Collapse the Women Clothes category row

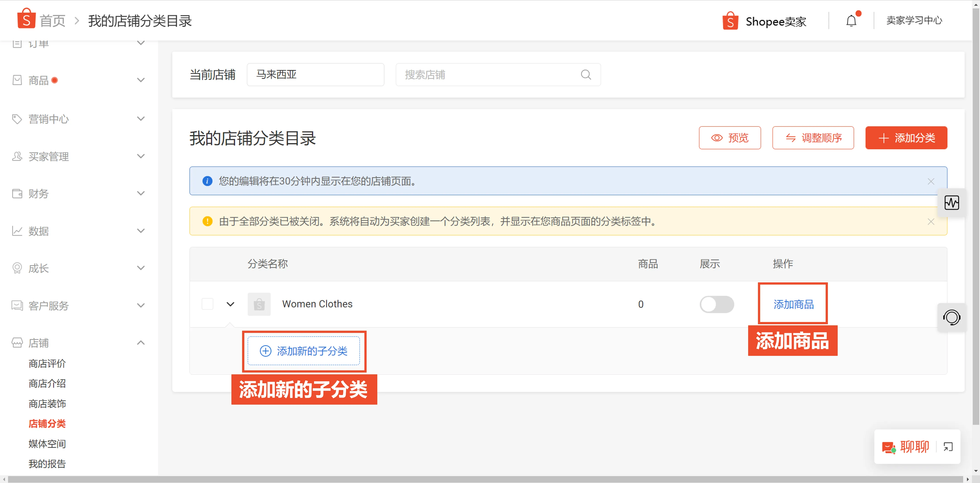click(x=230, y=304)
